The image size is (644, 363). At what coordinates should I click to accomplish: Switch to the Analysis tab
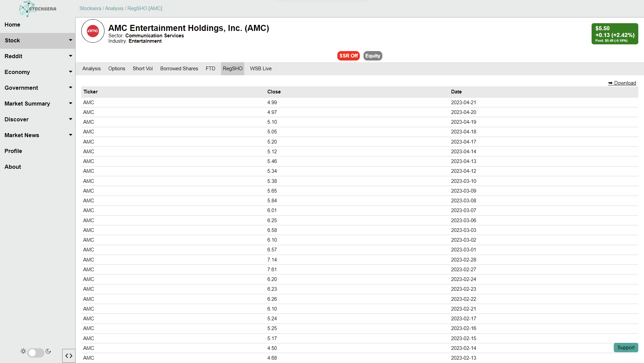91,69
